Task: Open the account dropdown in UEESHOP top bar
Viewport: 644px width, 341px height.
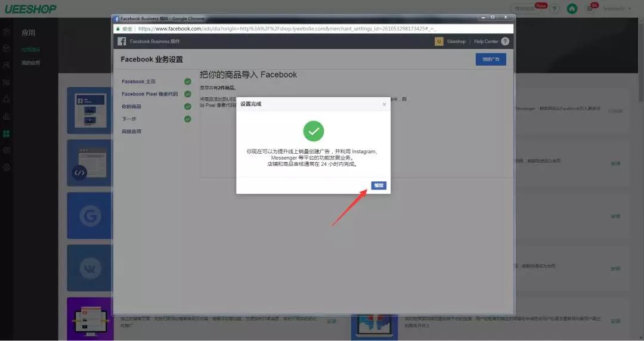Action: (617, 8)
